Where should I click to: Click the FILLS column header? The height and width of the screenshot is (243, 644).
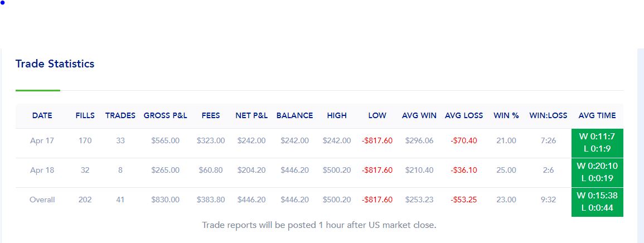pyautogui.click(x=85, y=116)
